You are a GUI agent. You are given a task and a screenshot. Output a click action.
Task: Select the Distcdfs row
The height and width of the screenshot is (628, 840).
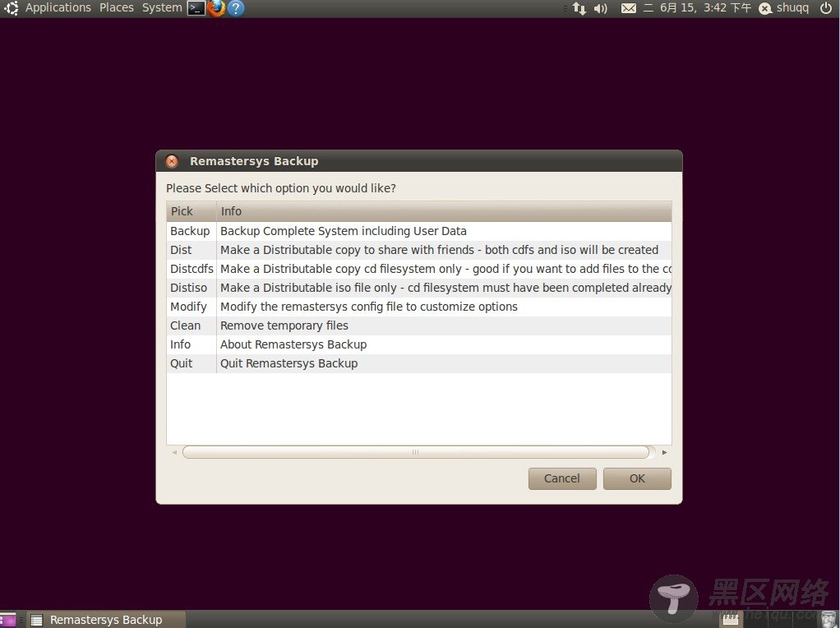click(x=419, y=269)
